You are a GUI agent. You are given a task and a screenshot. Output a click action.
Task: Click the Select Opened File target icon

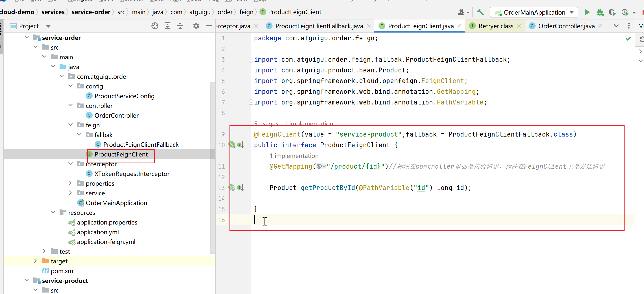click(155, 26)
